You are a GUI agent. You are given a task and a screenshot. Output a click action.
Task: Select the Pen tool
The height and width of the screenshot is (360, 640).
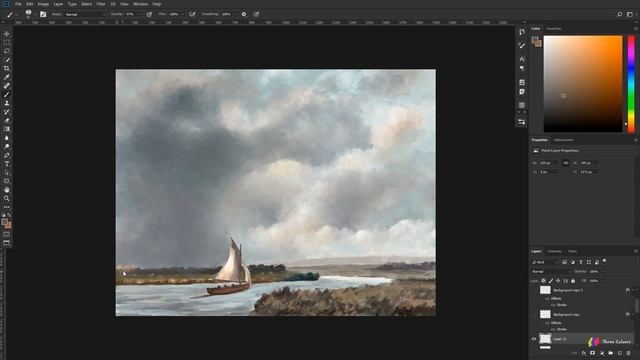[7, 155]
